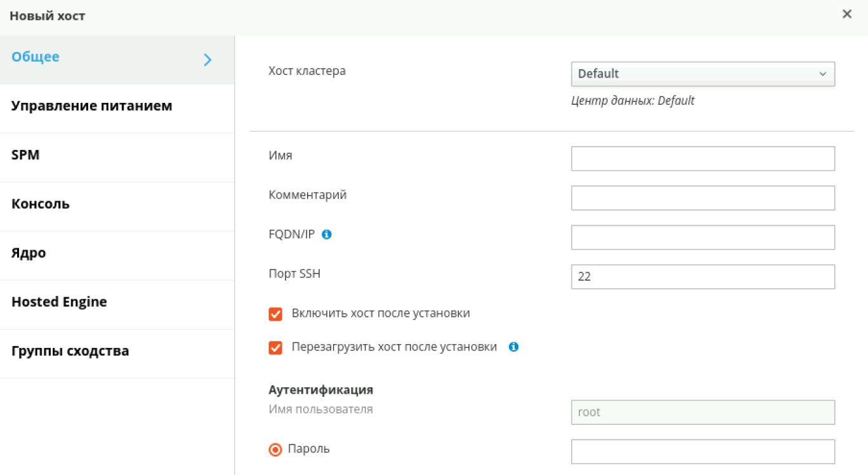Click info icon beside Перезагрузить хост после установки

click(x=514, y=347)
